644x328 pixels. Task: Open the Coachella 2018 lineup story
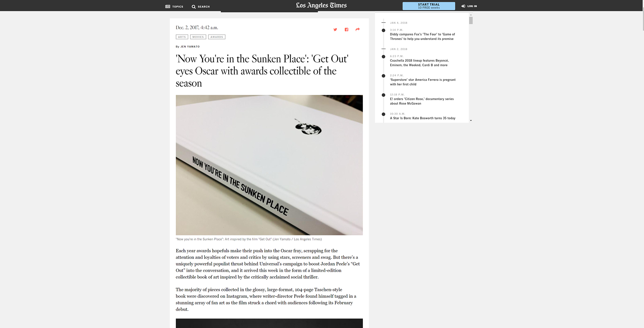pyautogui.click(x=419, y=63)
